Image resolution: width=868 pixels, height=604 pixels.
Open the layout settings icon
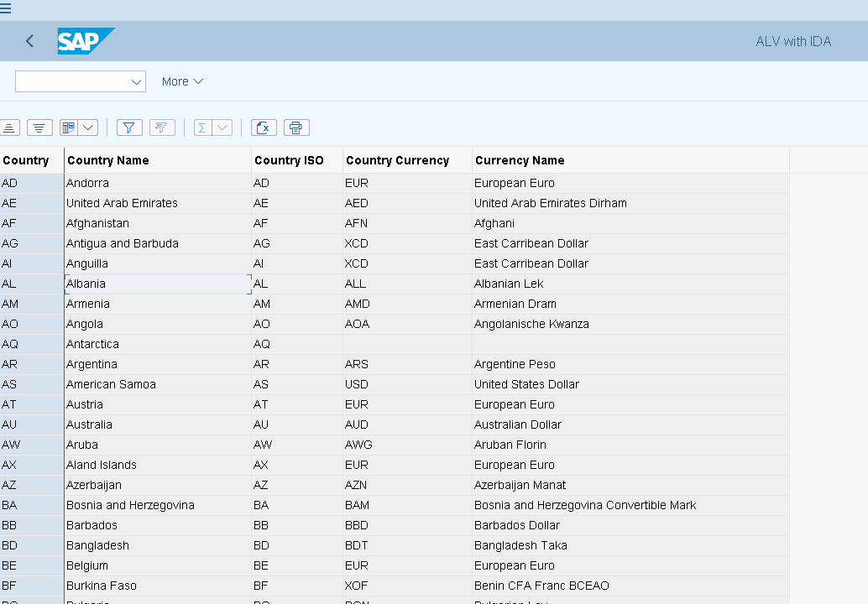tap(69, 128)
